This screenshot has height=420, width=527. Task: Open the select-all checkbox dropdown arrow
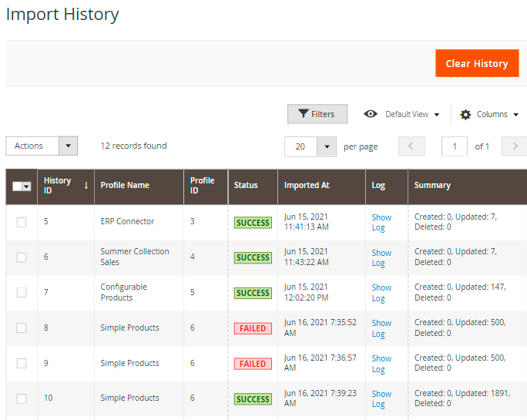point(27,186)
